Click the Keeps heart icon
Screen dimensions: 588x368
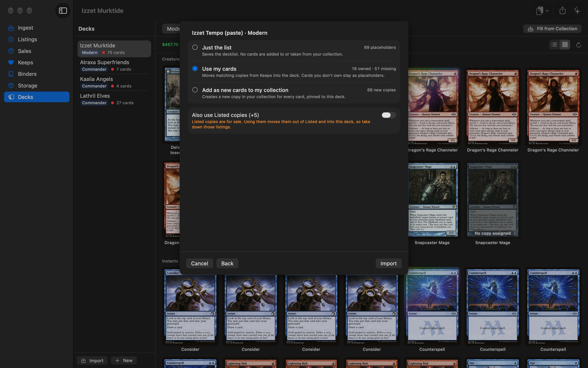[x=11, y=63]
